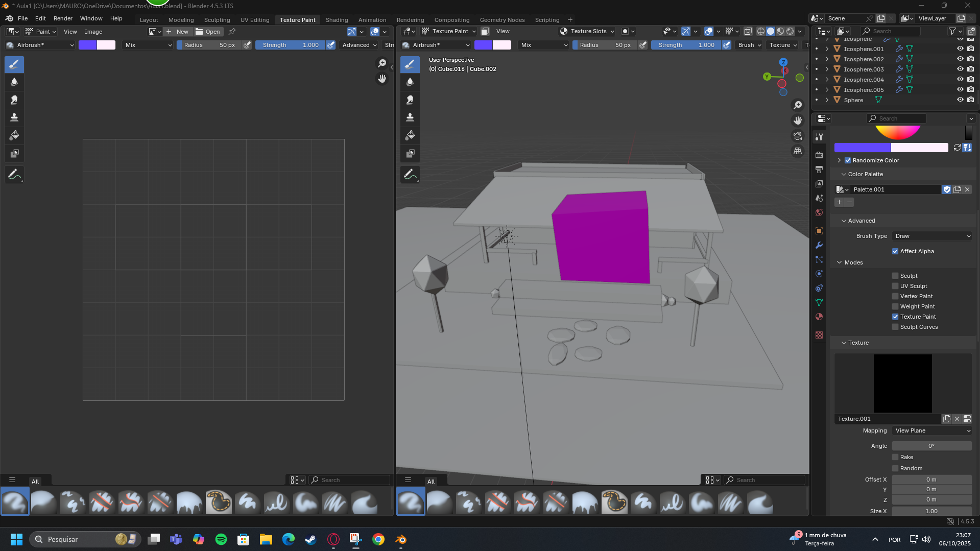Switch to orthographic/perspective view icon

(x=797, y=151)
